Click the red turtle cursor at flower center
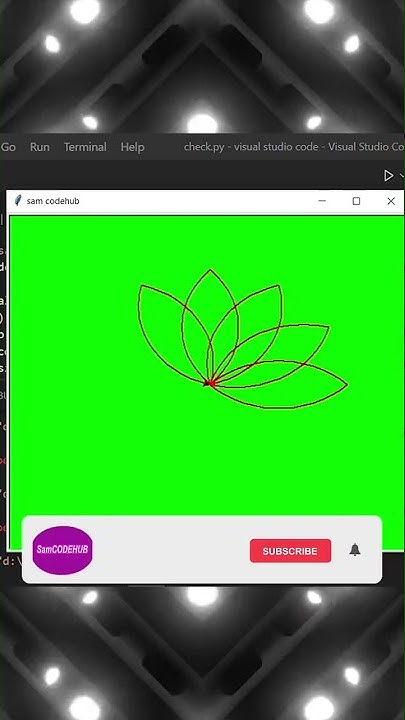Screen dimensions: 405x720 [210, 382]
